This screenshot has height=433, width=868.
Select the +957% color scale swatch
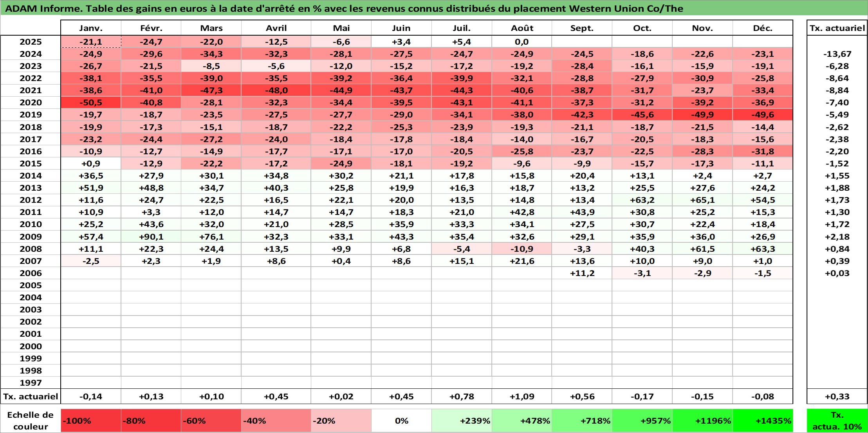click(x=642, y=421)
